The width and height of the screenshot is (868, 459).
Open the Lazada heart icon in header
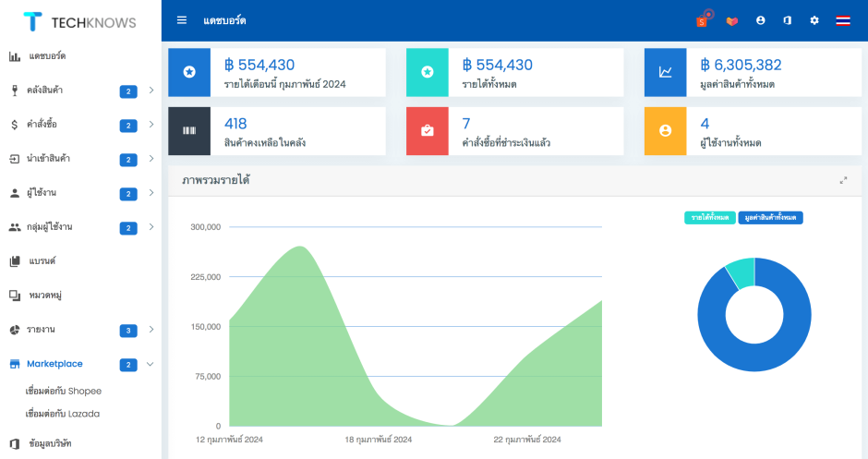[x=732, y=21]
